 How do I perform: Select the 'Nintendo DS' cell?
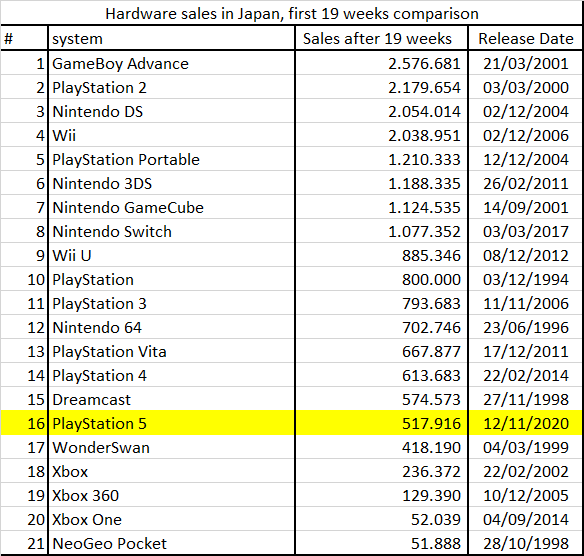(x=98, y=112)
